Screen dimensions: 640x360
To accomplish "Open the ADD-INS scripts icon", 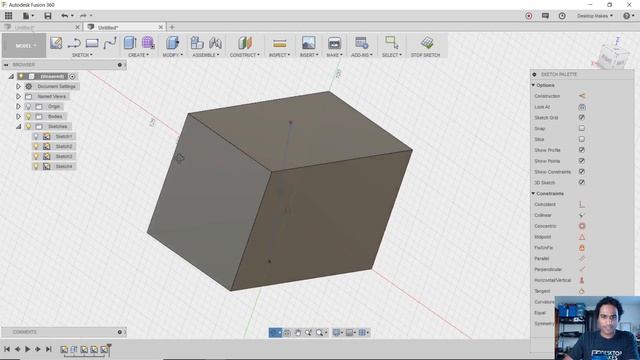I will point(362,43).
